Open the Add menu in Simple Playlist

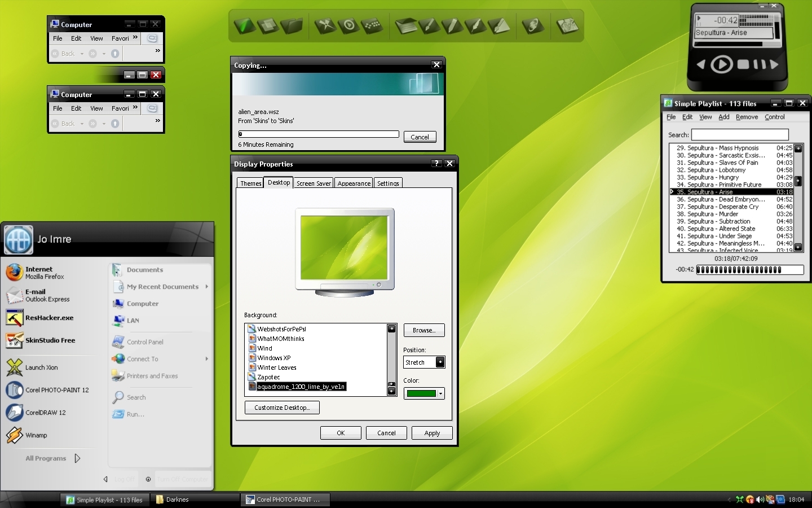[723, 117]
